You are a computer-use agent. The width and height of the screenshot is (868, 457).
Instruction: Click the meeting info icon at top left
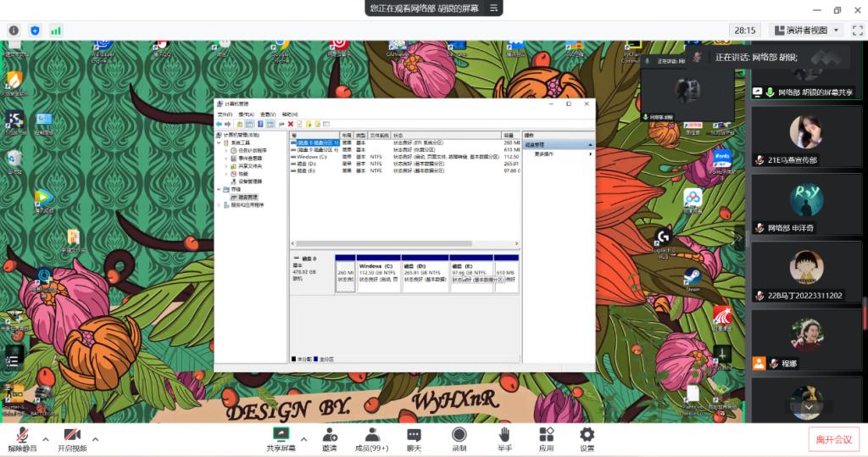[x=14, y=30]
